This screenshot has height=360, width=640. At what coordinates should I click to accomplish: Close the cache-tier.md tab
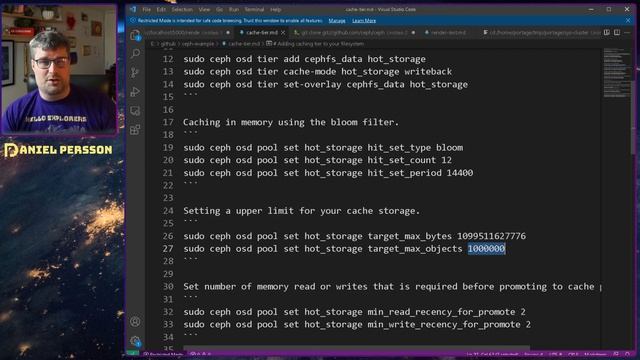click(283, 32)
